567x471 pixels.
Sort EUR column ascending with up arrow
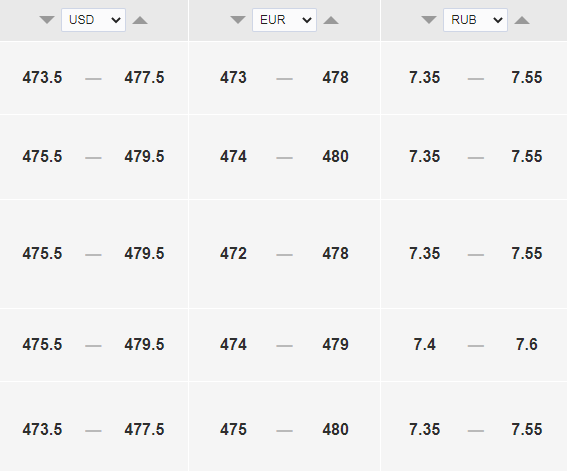(331, 20)
